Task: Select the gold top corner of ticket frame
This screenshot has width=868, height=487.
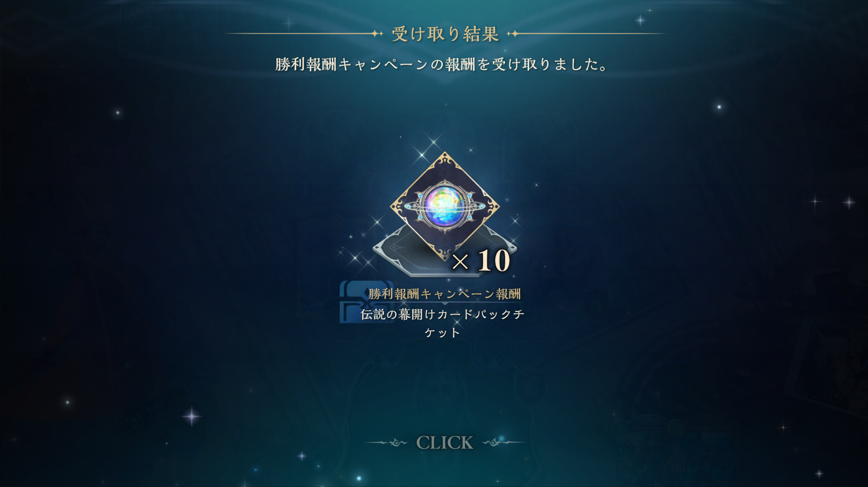Action: pyautogui.click(x=445, y=160)
